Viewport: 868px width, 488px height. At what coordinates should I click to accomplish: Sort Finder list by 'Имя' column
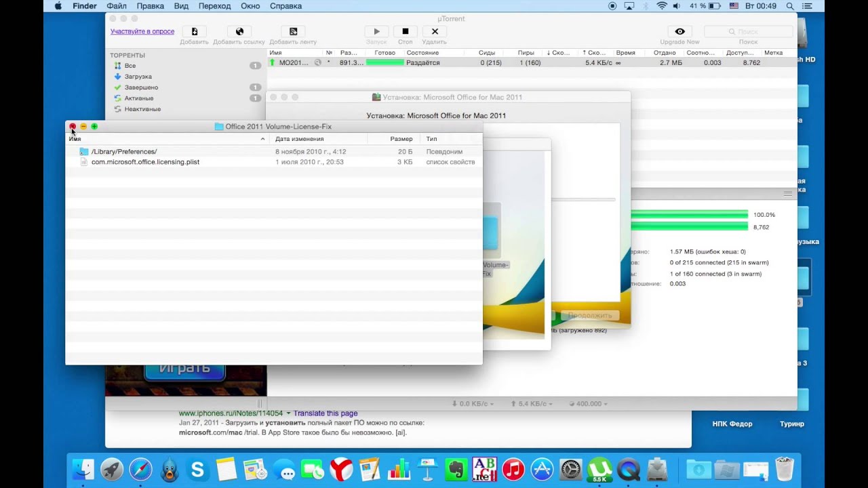[x=167, y=138]
